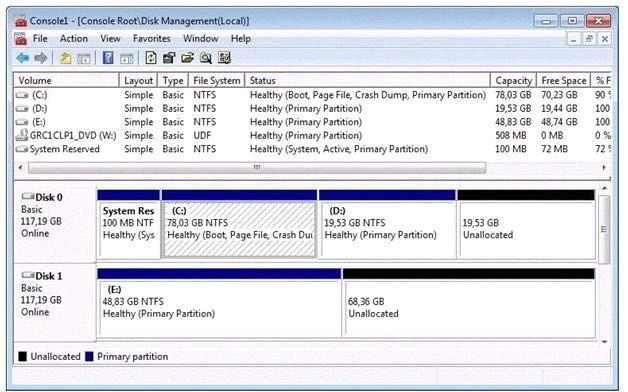Open the Favorites menu
Screen dimensions: 628x392
[152, 39]
